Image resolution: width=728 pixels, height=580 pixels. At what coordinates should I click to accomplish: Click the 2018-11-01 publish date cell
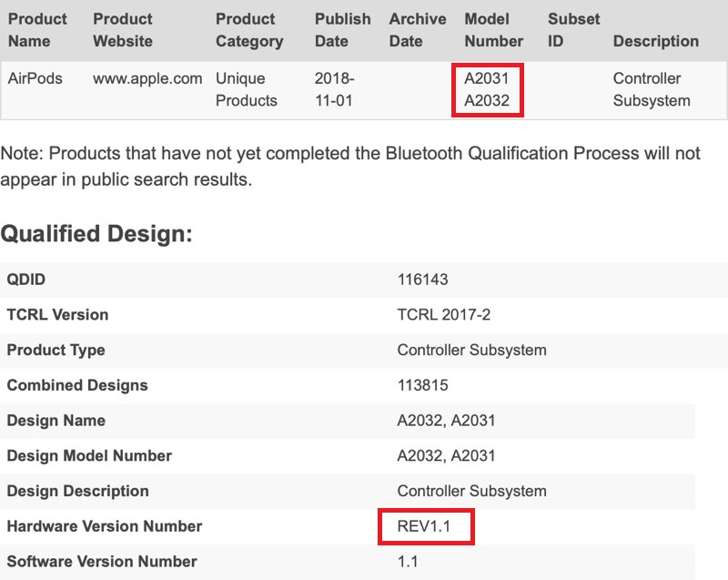pos(336,89)
